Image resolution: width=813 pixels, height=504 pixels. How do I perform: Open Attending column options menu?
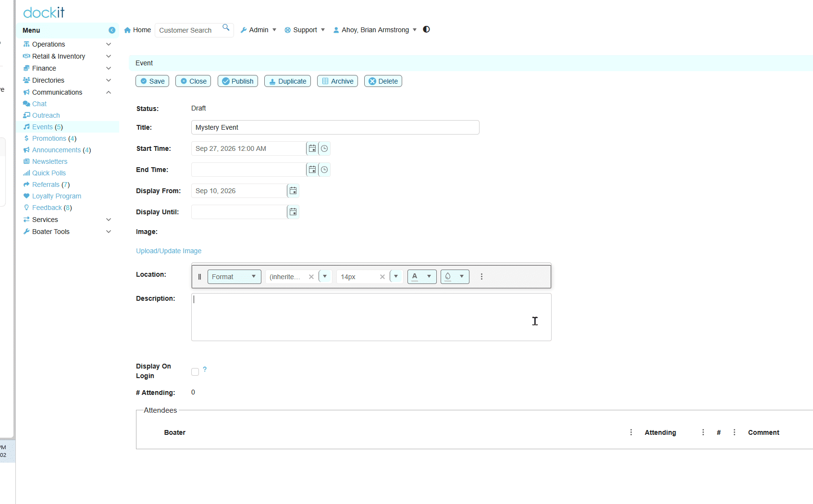[703, 432]
